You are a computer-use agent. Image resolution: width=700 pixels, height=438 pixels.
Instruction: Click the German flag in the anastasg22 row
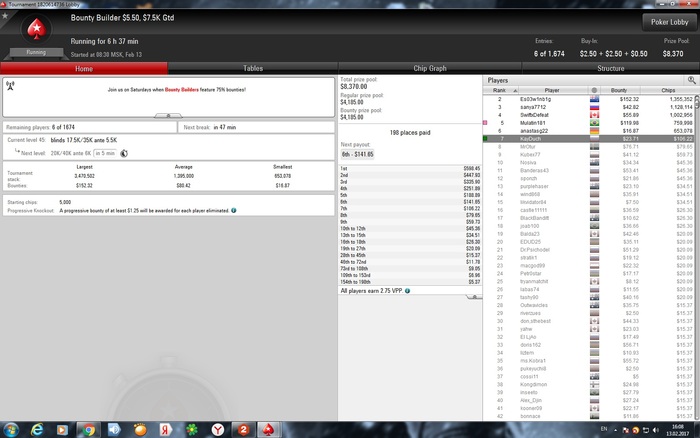[594, 131]
